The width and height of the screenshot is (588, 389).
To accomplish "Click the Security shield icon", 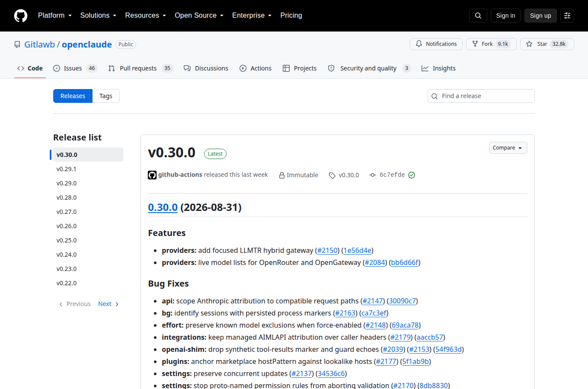I will pos(331,68).
